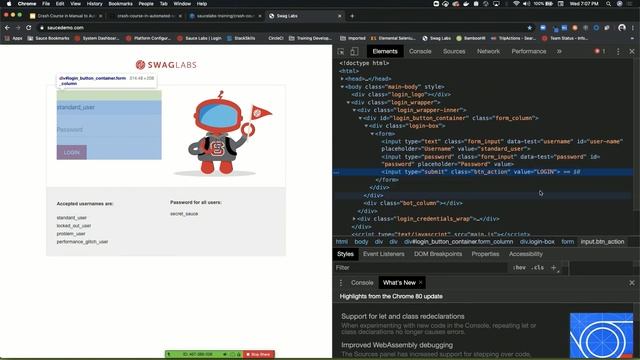Click the LOGIN button on the page
The image size is (640, 360).
[x=71, y=152]
